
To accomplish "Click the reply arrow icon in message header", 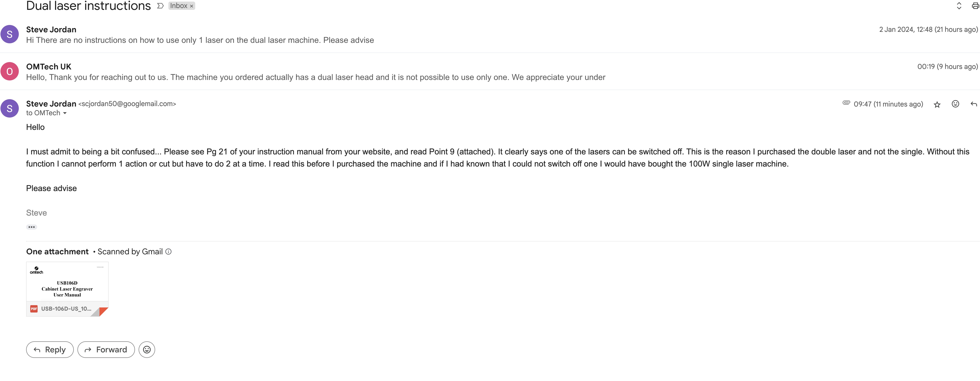I will pyautogui.click(x=974, y=104).
